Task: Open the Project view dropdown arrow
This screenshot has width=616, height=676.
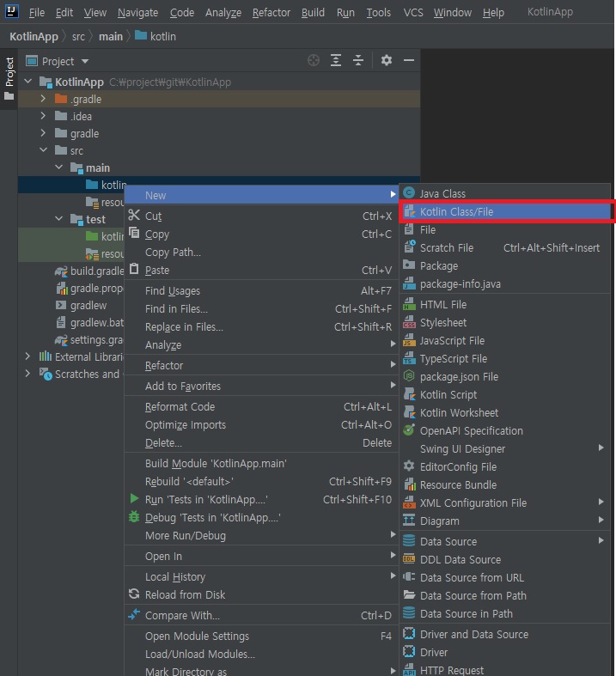Action: point(85,61)
